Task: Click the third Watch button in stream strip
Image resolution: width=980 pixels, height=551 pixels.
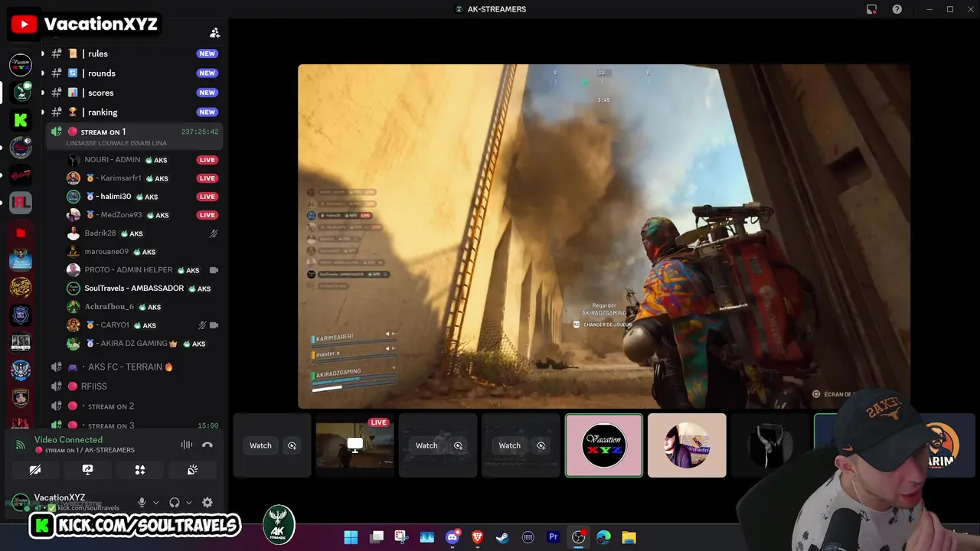Action: (509, 445)
